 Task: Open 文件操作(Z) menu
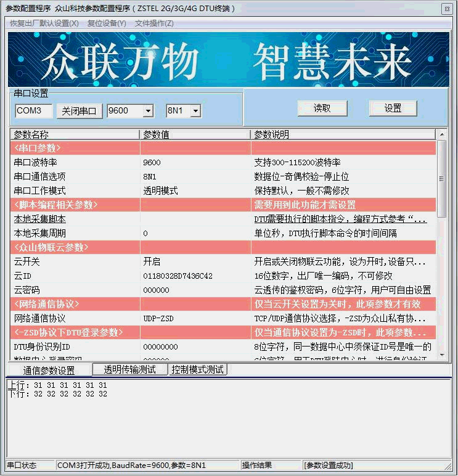pos(154,23)
